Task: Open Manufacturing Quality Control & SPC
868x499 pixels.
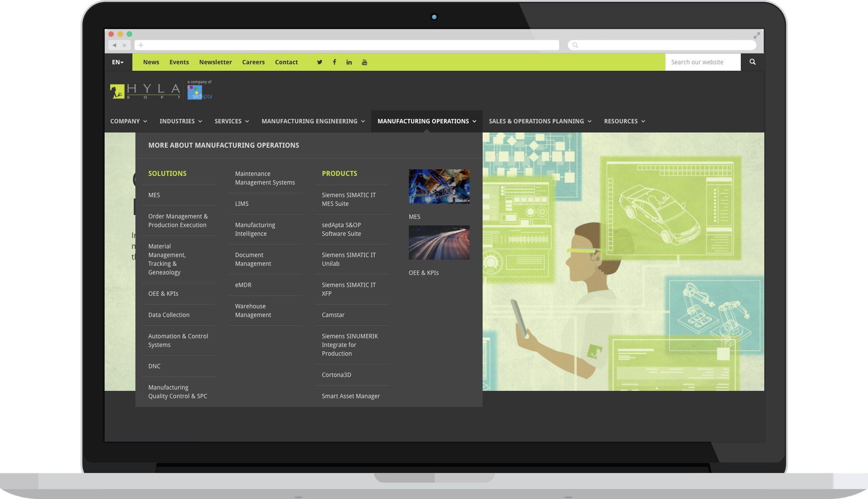Action: pos(178,392)
